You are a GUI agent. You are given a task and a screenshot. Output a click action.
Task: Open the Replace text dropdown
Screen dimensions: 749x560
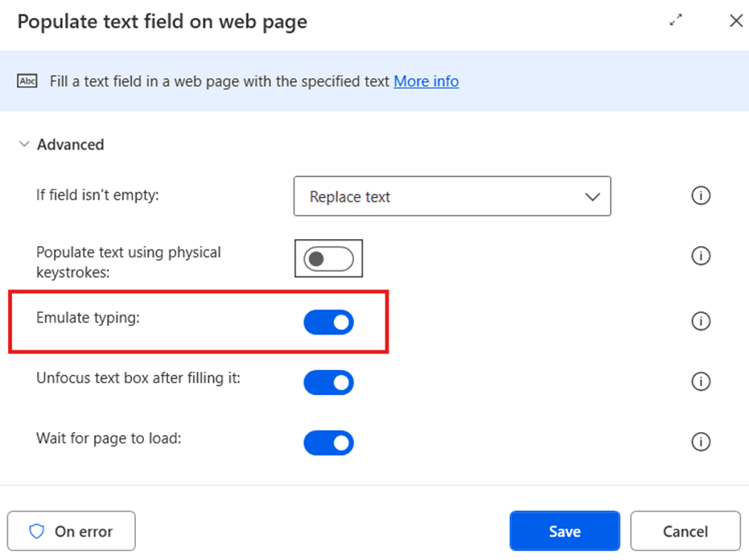click(x=451, y=196)
